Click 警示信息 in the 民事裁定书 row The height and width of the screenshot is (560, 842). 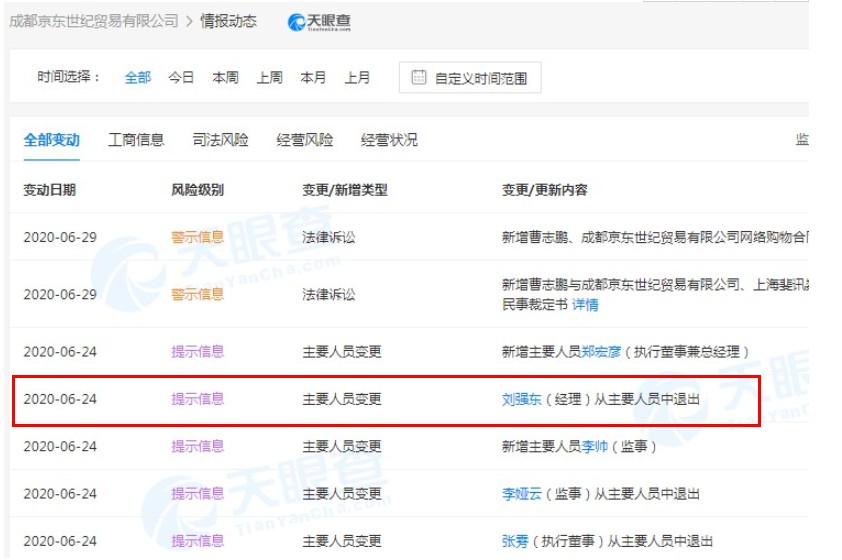coord(197,294)
